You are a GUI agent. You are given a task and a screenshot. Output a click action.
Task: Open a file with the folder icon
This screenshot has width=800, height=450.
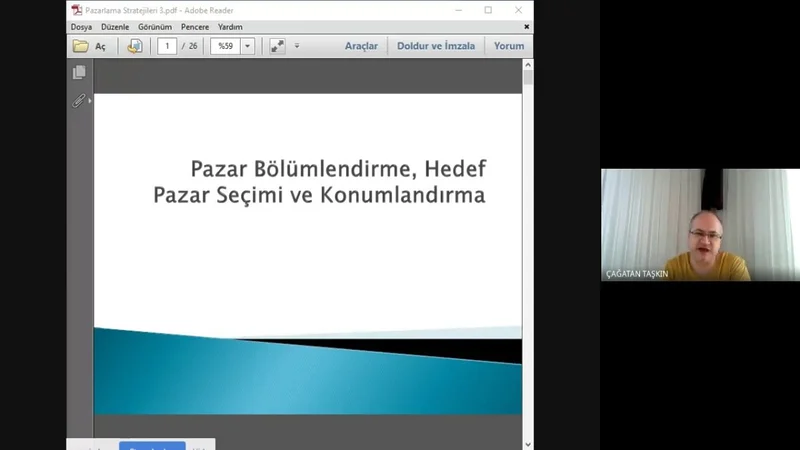tap(80, 46)
